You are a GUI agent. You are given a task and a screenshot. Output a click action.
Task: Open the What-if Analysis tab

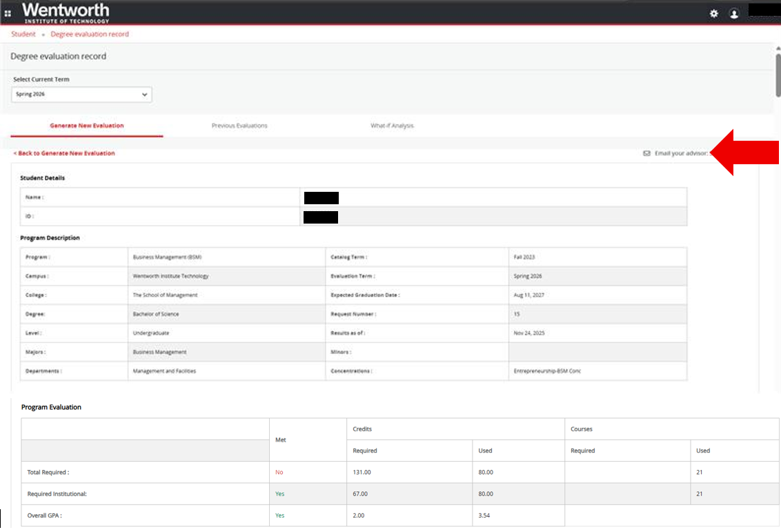[392, 126]
